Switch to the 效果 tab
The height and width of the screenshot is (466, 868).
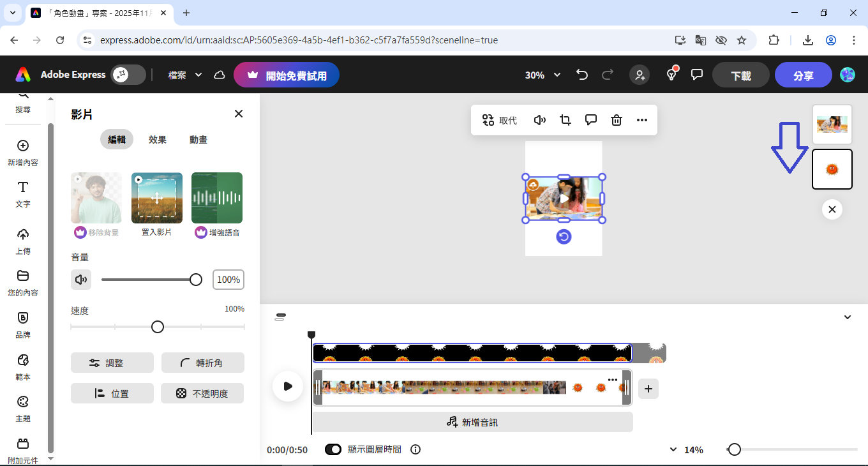[158, 140]
